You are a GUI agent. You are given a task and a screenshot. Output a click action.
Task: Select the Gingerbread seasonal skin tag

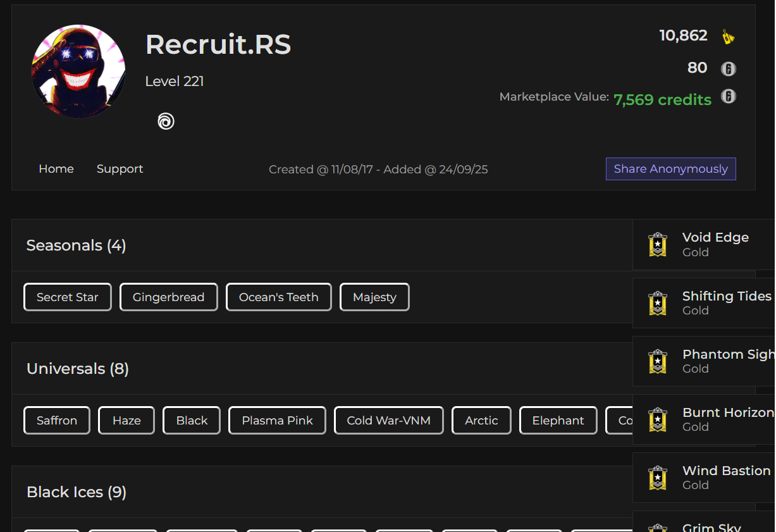coord(168,297)
